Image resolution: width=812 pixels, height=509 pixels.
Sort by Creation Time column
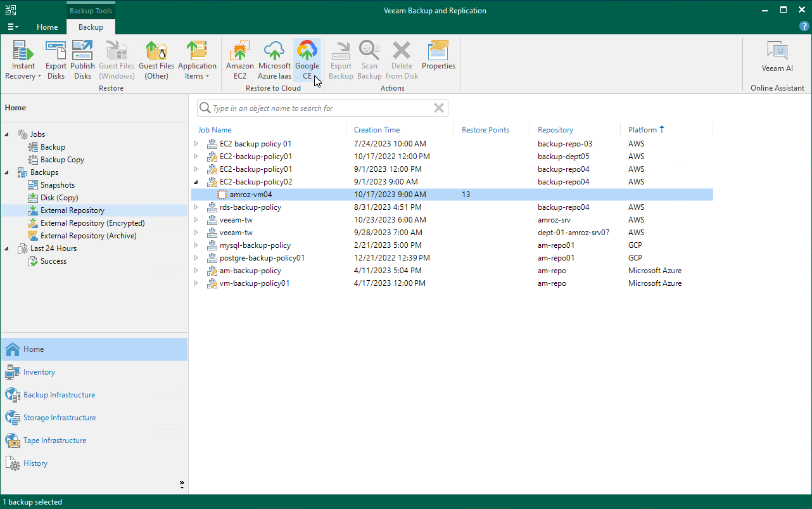(377, 130)
